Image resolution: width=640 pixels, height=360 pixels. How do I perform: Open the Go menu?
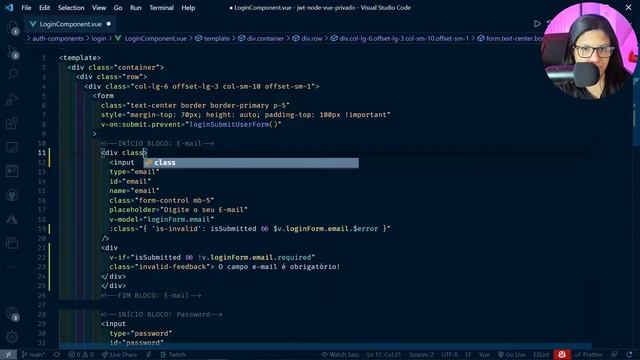[118, 8]
